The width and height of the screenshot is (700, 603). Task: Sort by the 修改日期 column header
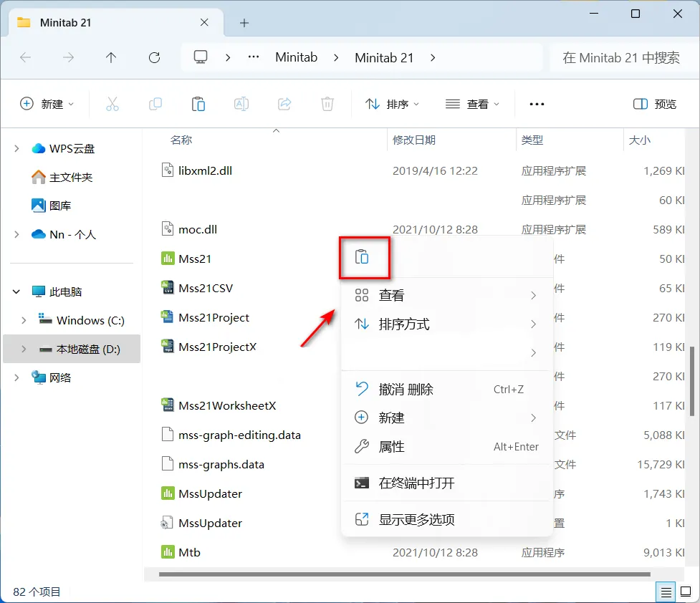(414, 140)
